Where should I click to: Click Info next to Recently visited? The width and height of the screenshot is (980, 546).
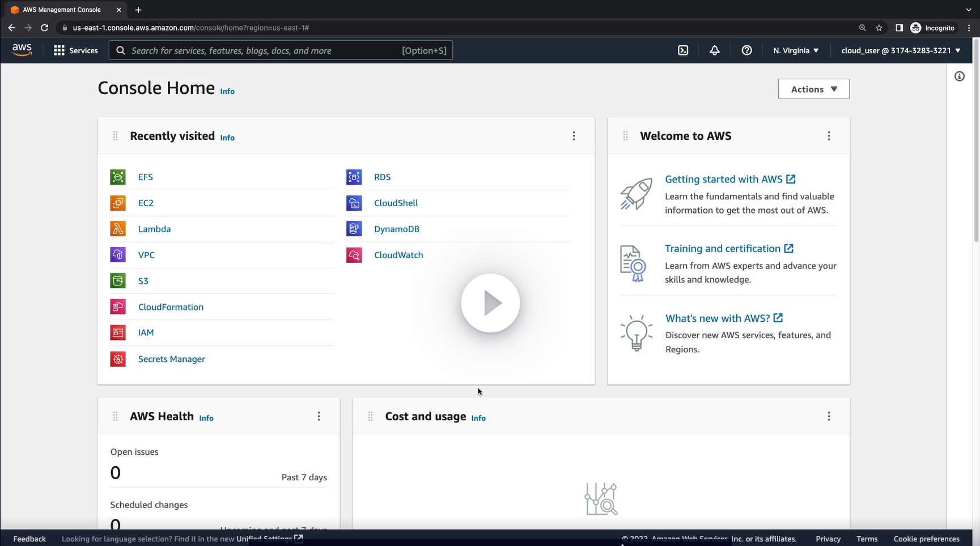tap(227, 138)
